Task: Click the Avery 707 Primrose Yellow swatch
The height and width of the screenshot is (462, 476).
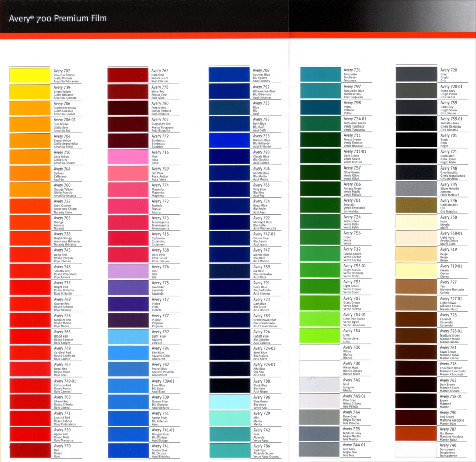Action: [x=30, y=74]
